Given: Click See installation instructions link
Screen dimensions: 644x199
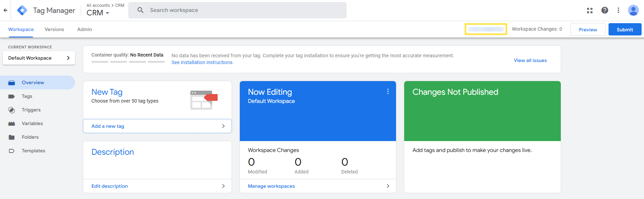Looking at the screenshot, I should pyautogui.click(x=202, y=62).
